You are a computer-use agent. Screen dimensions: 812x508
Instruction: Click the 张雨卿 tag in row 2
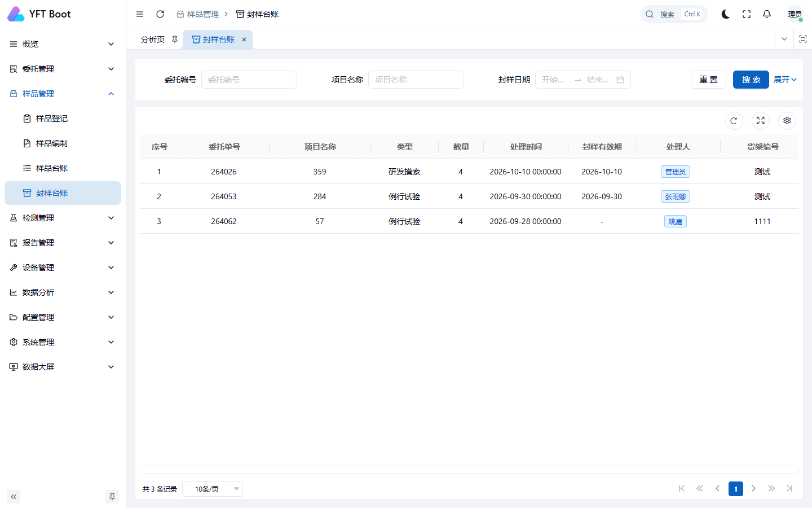click(x=676, y=196)
